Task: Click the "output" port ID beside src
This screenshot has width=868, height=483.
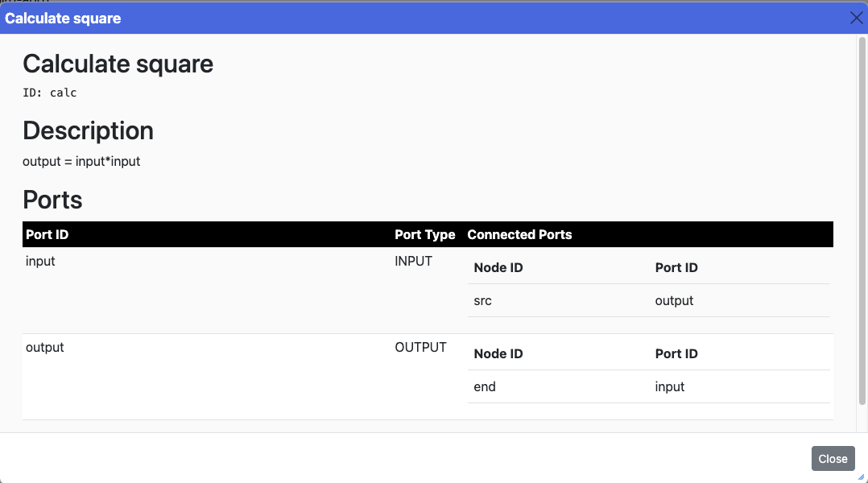Action: [674, 300]
